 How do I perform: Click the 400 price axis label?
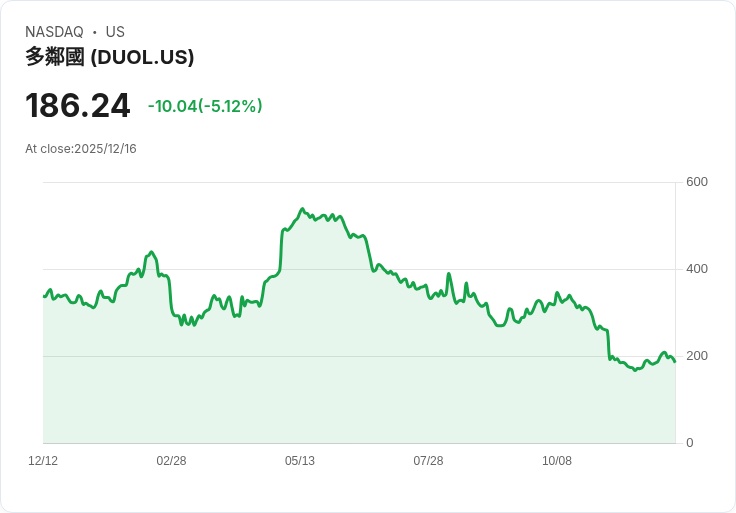[x=697, y=269]
